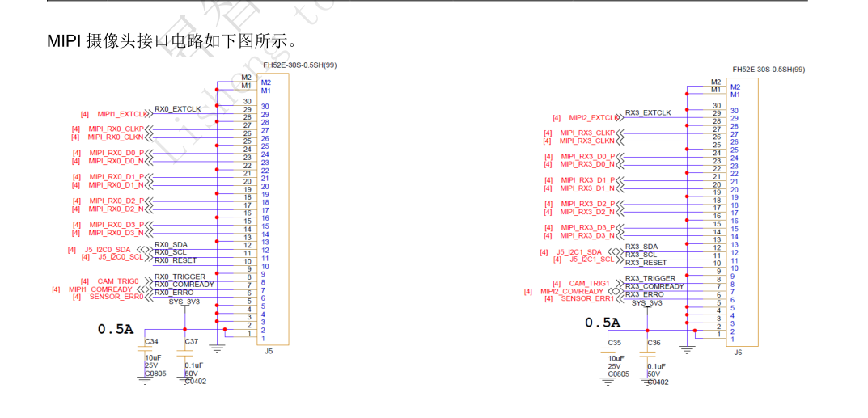Select the J5_I2C0_SDA net label
The width and height of the screenshot is (868, 418).
tap(103, 249)
